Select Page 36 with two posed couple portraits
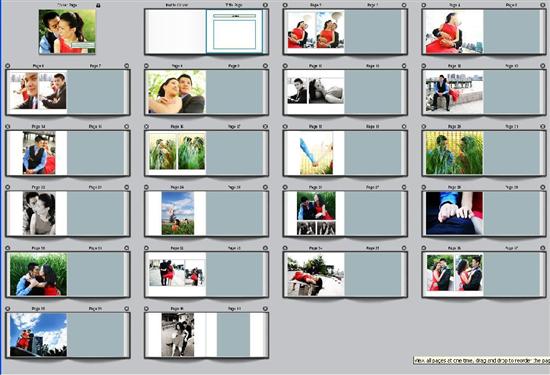 pyautogui.click(x=454, y=274)
